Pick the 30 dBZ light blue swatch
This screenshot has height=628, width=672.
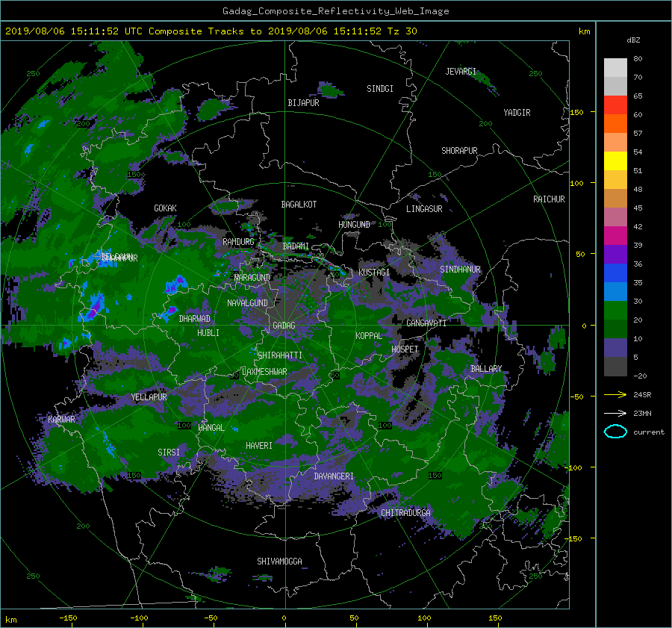615,291
